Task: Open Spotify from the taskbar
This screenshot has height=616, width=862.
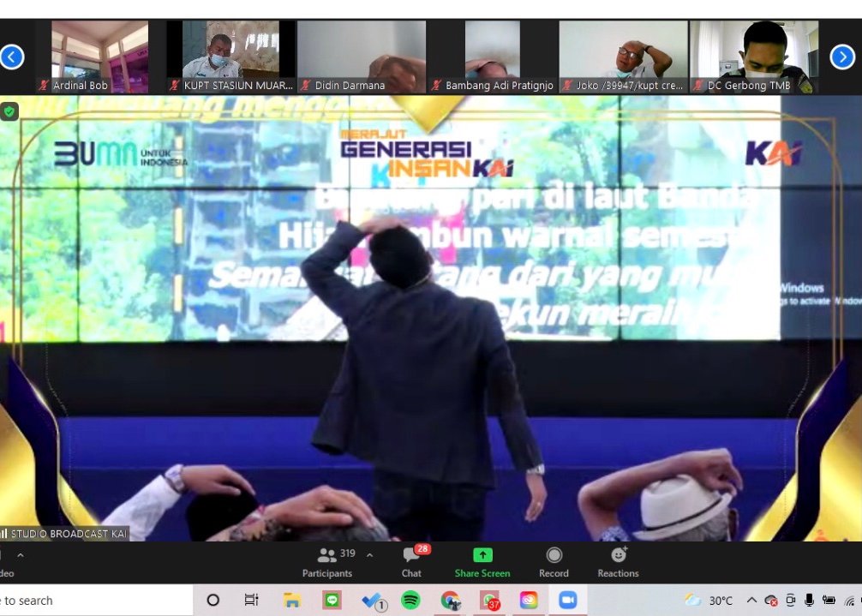Action: tap(411, 601)
